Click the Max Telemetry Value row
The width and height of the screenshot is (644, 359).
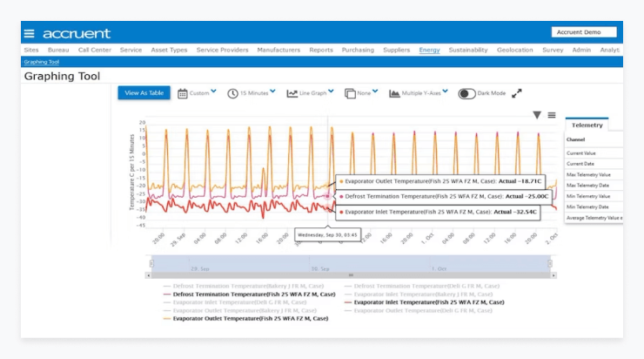(594, 175)
